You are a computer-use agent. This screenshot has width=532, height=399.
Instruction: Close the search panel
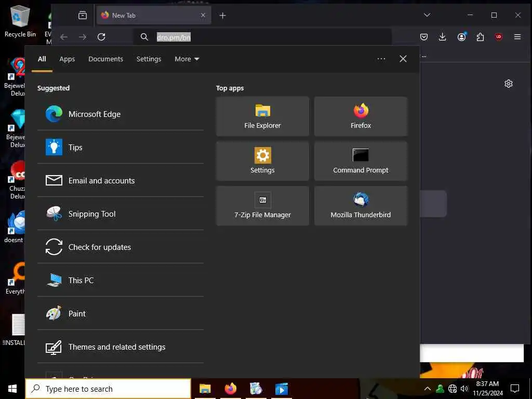403,59
